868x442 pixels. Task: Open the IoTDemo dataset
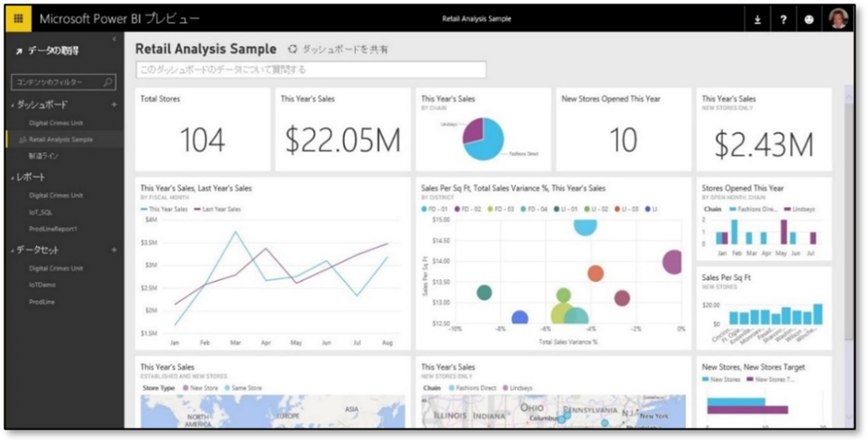[42, 285]
